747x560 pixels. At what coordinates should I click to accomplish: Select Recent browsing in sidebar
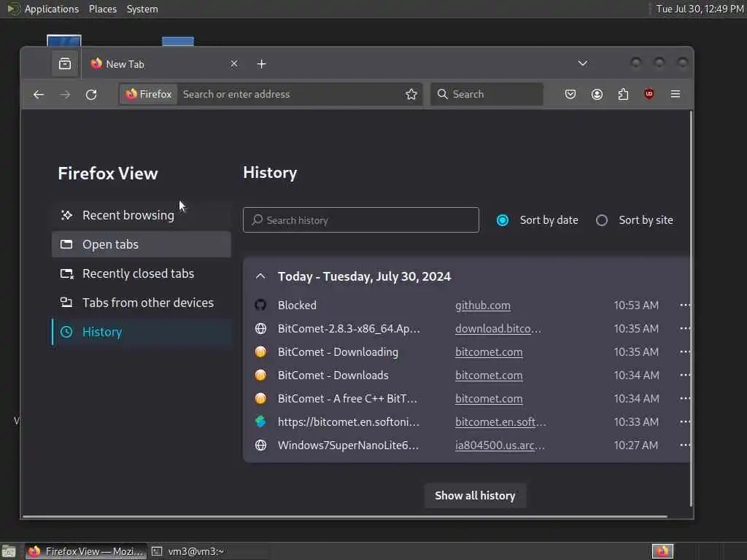(x=141, y=215)
